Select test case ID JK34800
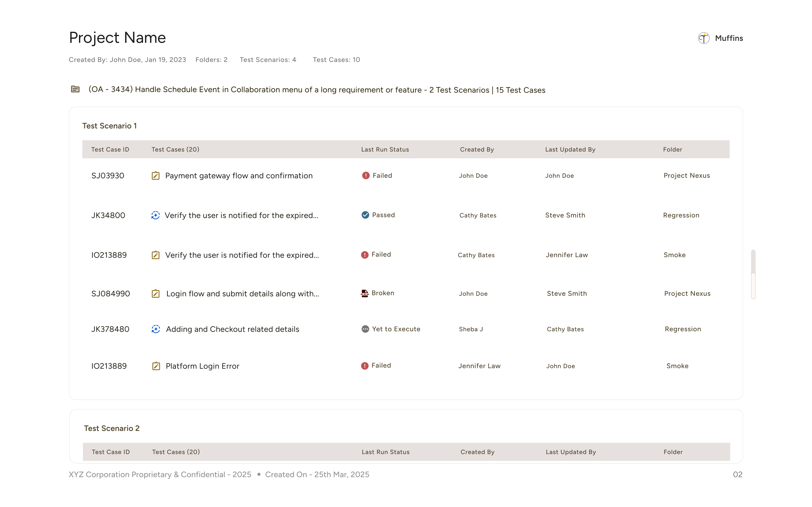This screenshot has height=507, width=812. click(x=108, y=215)
